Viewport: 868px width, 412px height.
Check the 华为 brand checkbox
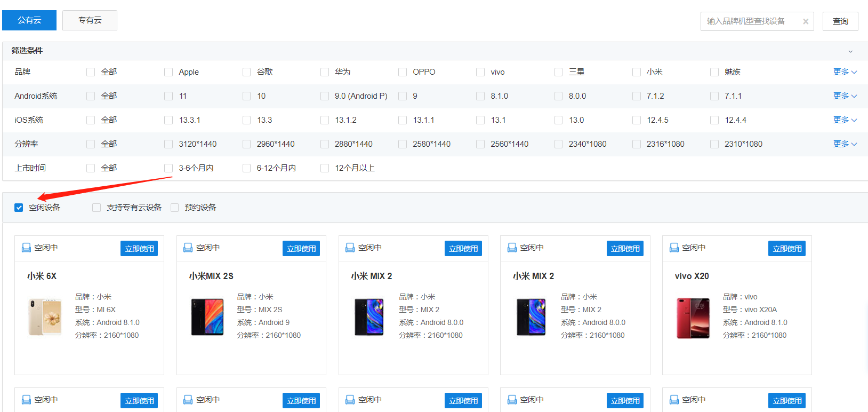[325, 72]
